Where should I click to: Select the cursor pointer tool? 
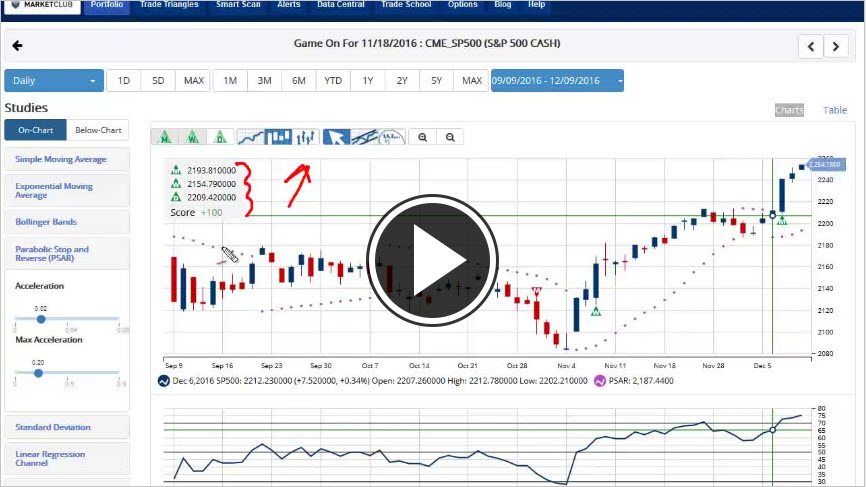coord(336,137)
